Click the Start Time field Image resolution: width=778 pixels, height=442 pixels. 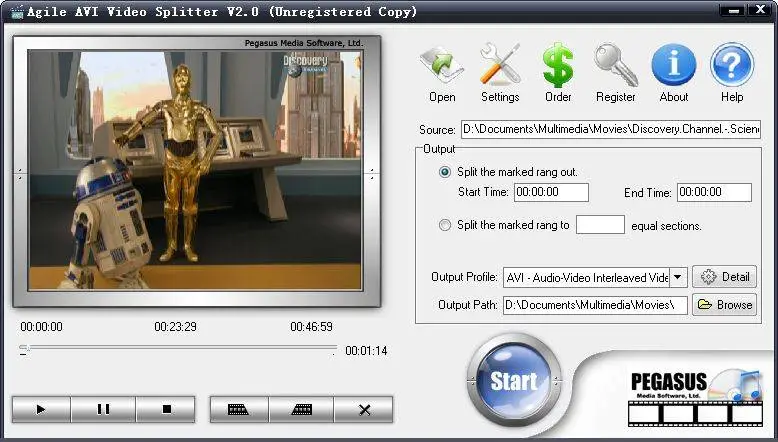[x=551, y=192]
